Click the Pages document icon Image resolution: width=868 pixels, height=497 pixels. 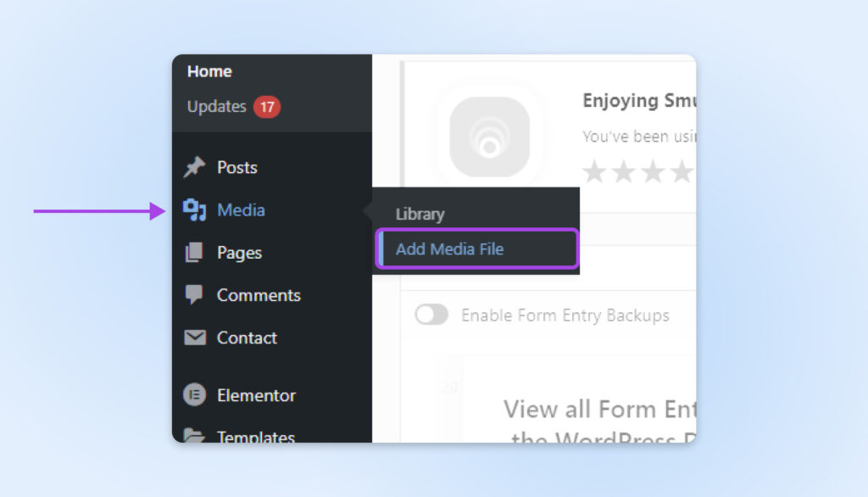click(193, 252)
